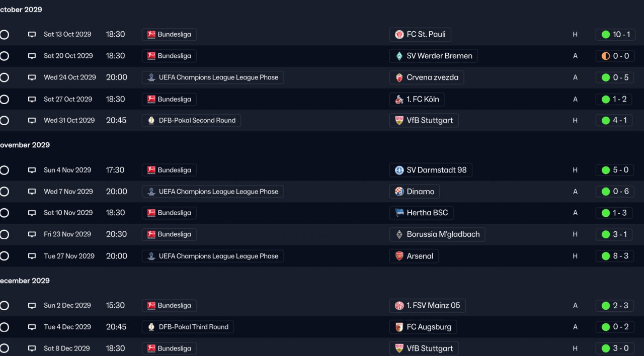Open the 0 - 0 draw result at Bremen
This screenshot has width=644, height=356.
point(615,56)
